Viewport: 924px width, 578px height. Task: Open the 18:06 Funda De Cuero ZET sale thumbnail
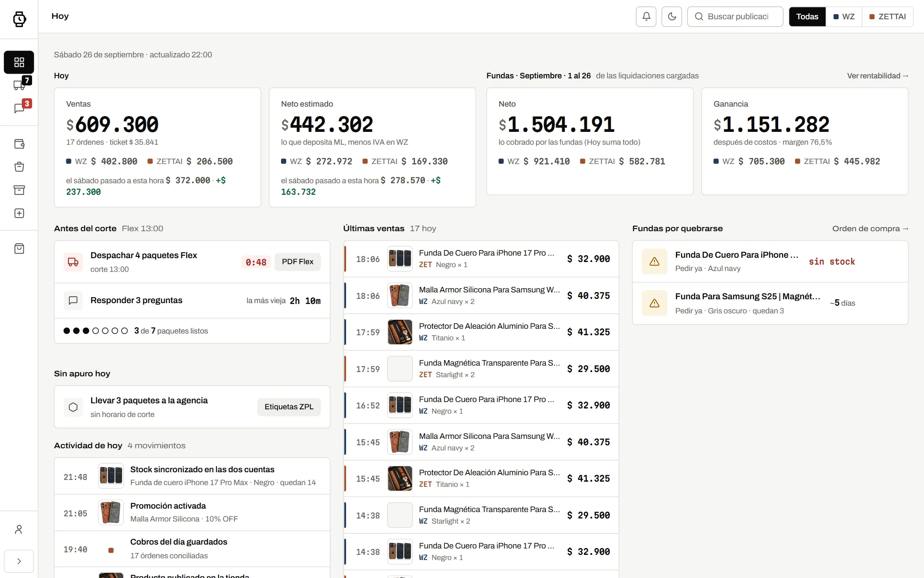(400, 259)
